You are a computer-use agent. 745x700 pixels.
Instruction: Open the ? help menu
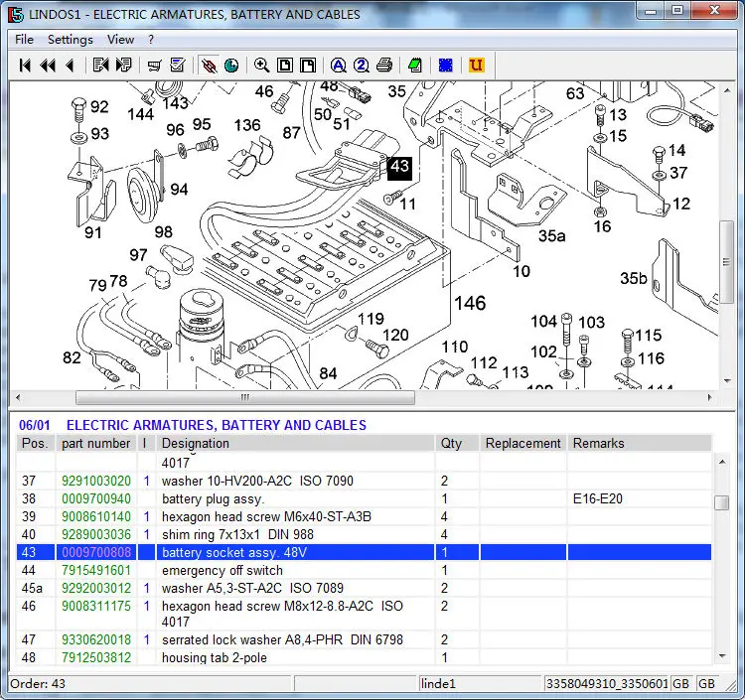click(151, 40)
